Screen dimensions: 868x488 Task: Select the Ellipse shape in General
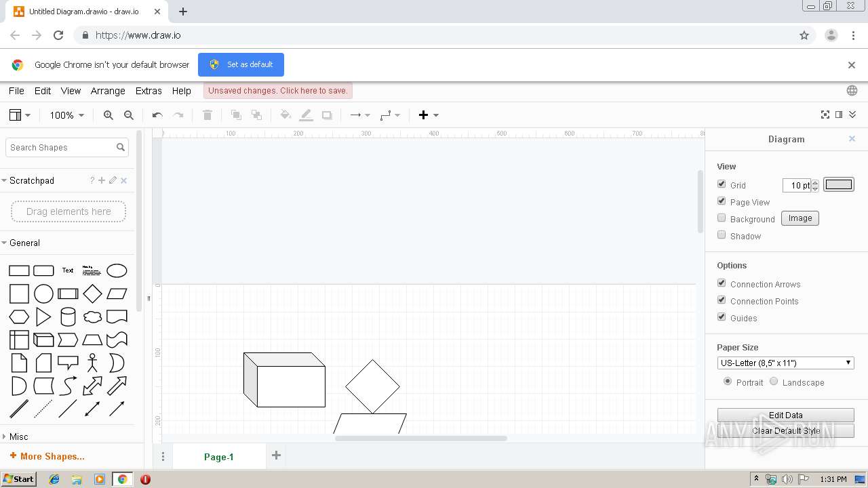pyautogui.click(x=117, y=271)
